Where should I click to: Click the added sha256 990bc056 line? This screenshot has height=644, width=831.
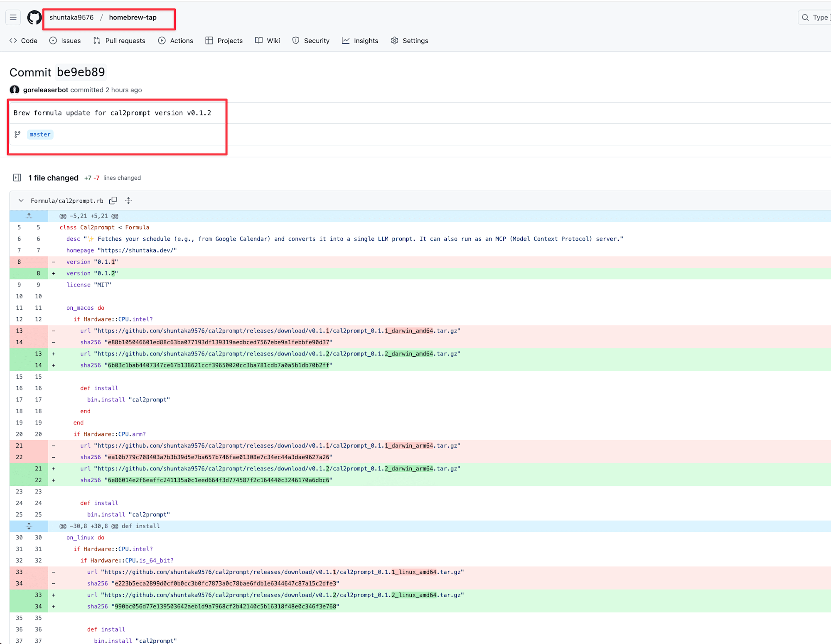click(420, 607)
